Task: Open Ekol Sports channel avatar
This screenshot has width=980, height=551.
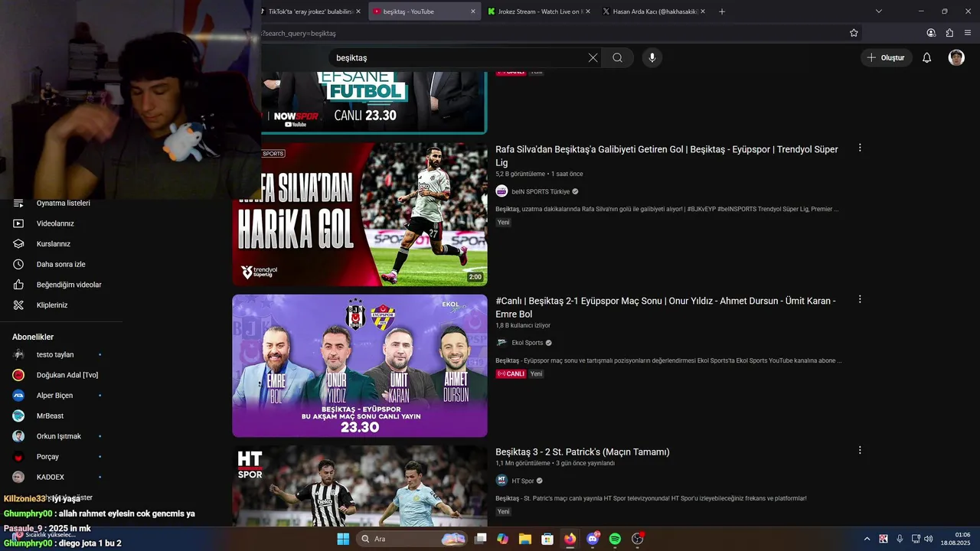Action: pyautogui.click(x=501, y=343)
